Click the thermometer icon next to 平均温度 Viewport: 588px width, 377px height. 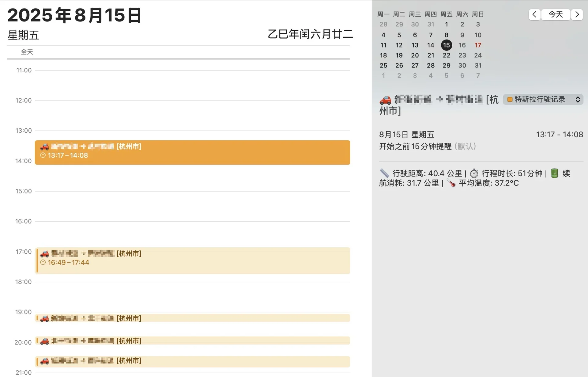450,183
